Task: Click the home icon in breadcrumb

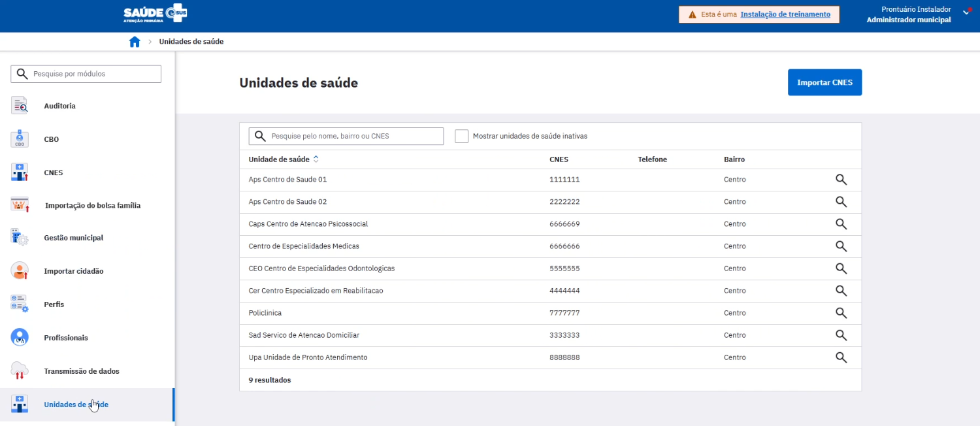Action: pos(135,42)
